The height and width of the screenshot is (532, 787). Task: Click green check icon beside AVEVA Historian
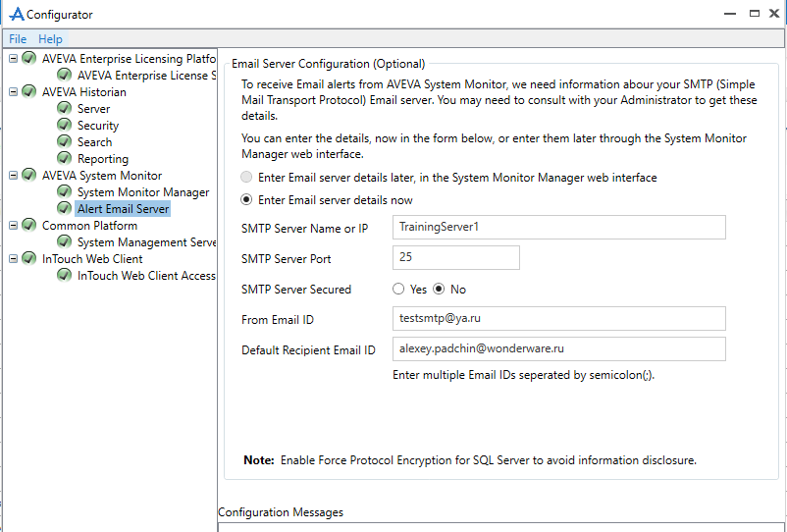point(29,91)
